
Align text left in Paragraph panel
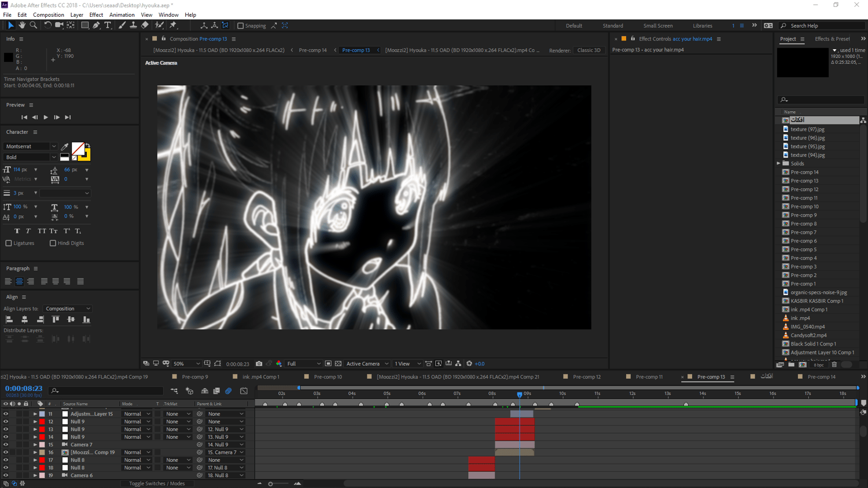(x=8, y=281)
